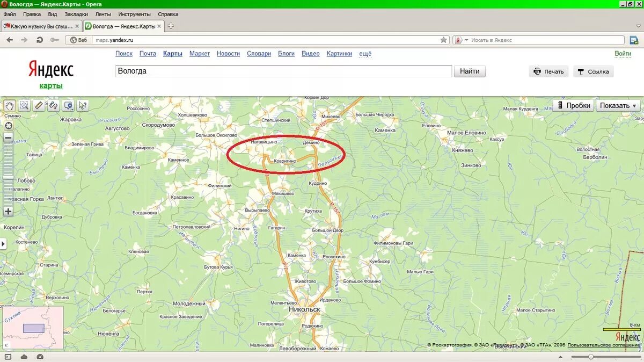
Task: Select the ruler distance measuring tool
Action: click(39, 105)
